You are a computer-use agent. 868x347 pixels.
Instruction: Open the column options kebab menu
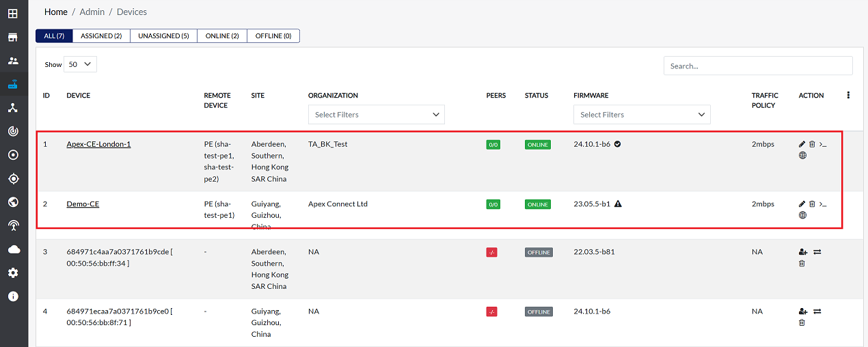point(848,96)
